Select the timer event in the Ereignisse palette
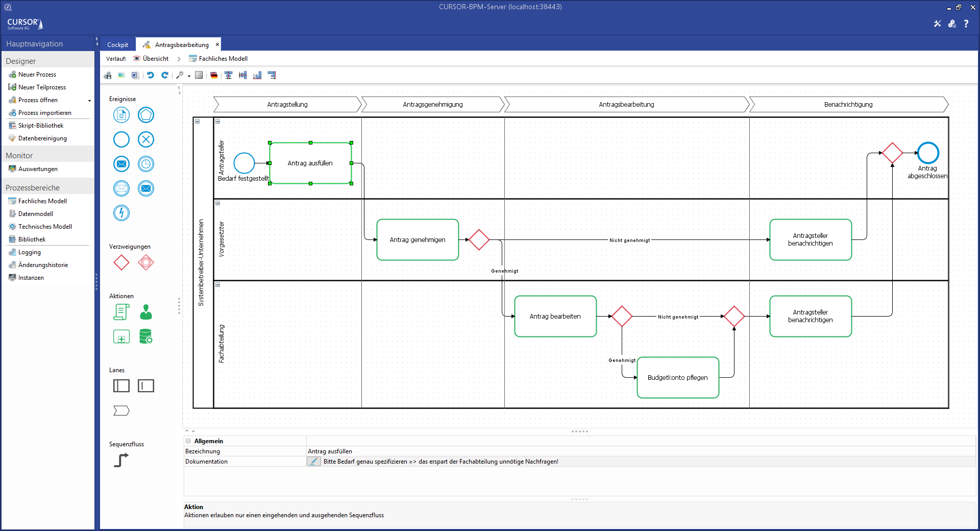The width and height of the screenshot is (980, 531). click(146, 164)
